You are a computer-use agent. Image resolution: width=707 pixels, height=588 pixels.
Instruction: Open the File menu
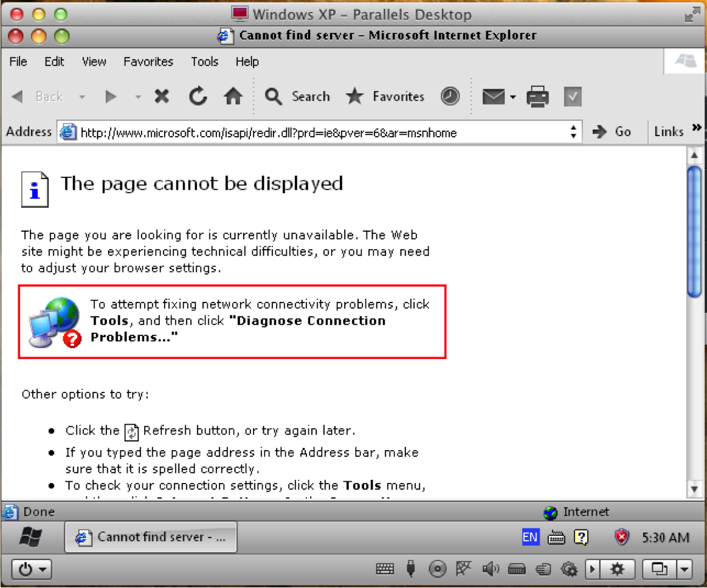pos(18,61)
